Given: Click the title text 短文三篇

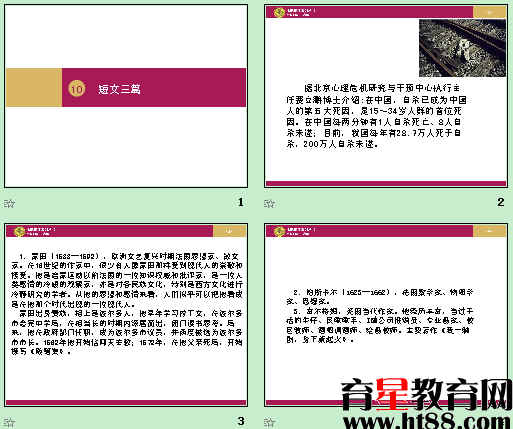Looking at the screenshot, I should [119, 89].
